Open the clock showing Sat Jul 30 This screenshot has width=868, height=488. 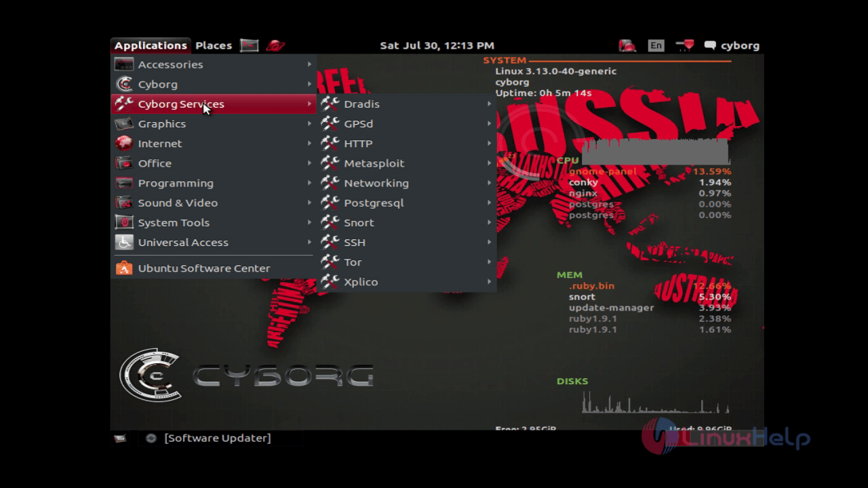point(437,45)
